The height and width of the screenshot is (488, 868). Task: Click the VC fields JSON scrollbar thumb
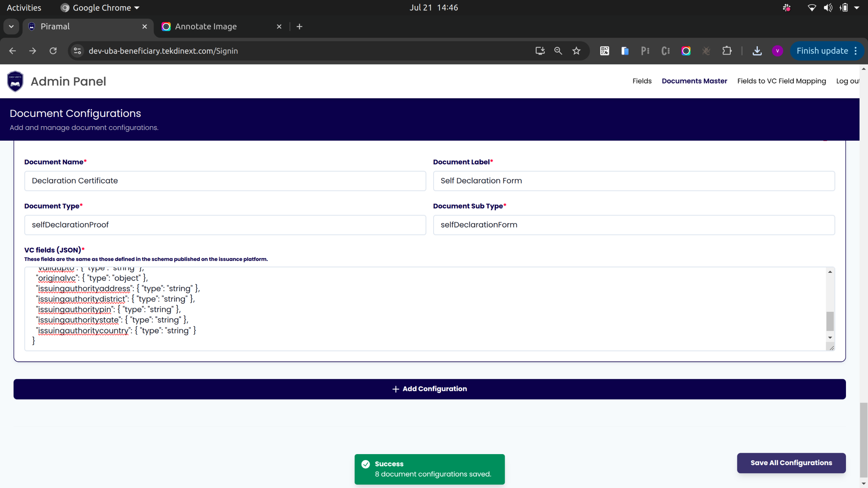(x=830, y=321)
